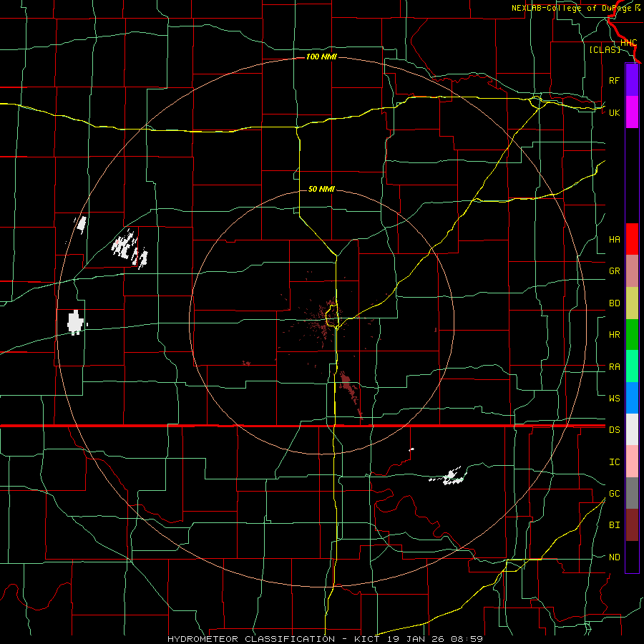
Task: Select the BD yellow legend block
Action: point(632,303)
